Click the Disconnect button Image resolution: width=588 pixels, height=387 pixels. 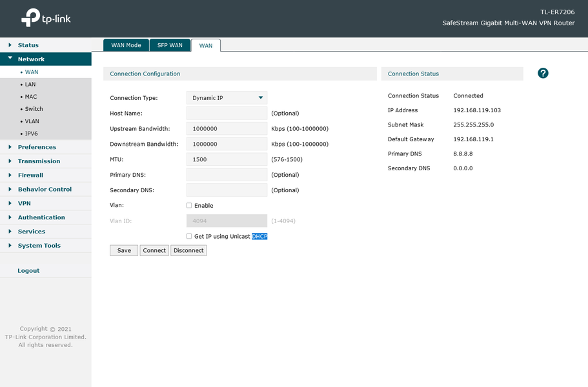(x=188, y=250)
